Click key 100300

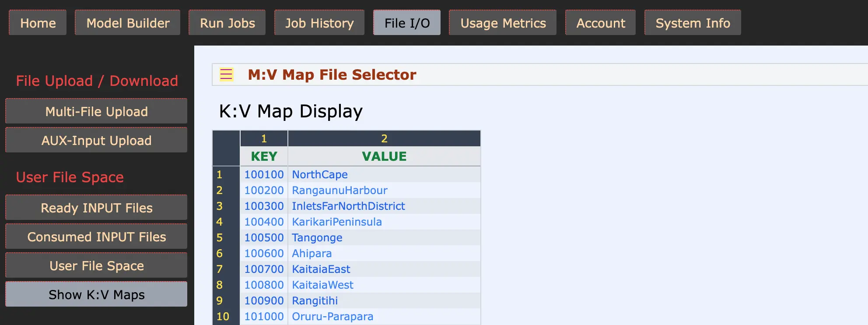coord(264,206)
